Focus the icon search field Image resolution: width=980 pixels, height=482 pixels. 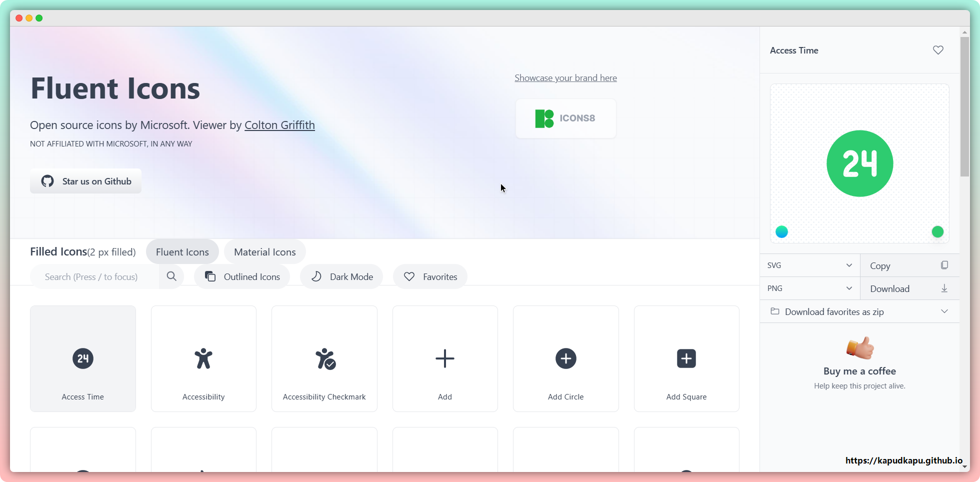[95, 276]
